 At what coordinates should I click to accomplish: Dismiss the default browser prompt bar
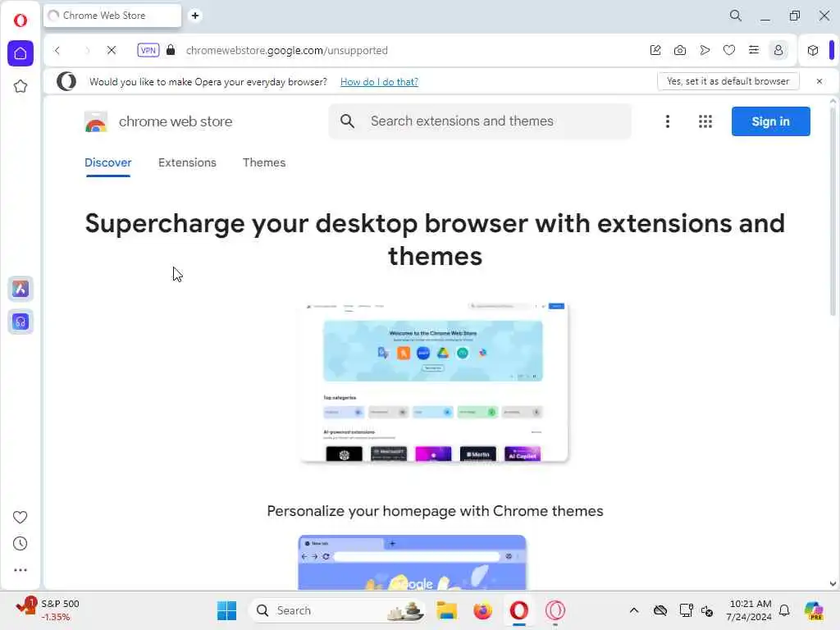pyautogui.click(x=819, y=81)
